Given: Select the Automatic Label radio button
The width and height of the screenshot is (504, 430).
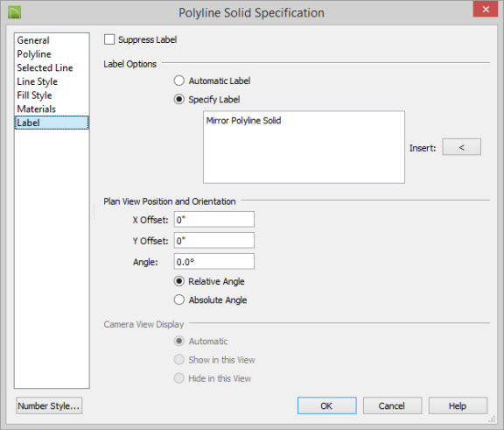Looking at the screenshot, I should [x=179, y=81].
